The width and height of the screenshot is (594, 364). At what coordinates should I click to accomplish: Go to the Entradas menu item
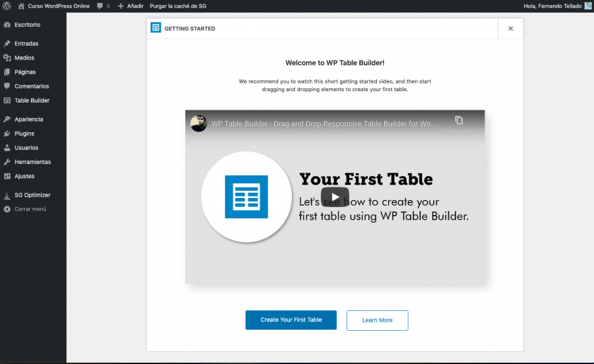click(26, 44)
